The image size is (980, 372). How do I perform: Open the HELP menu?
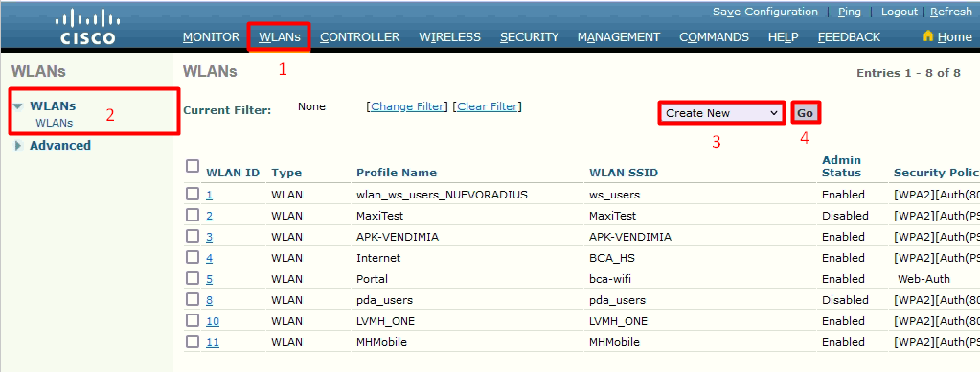(783, 36)
